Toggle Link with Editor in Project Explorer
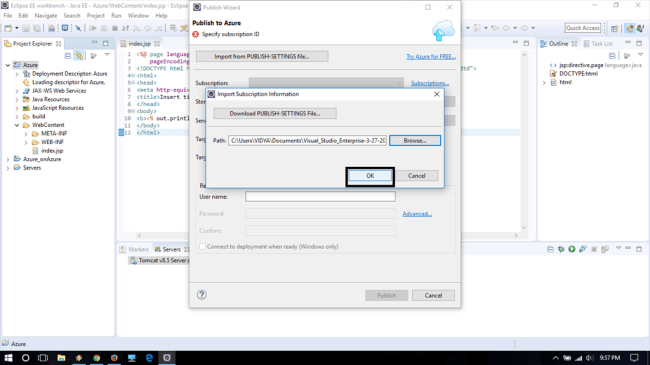The width and height of the screenshot is (650, 365). click(x=79, y=56)
